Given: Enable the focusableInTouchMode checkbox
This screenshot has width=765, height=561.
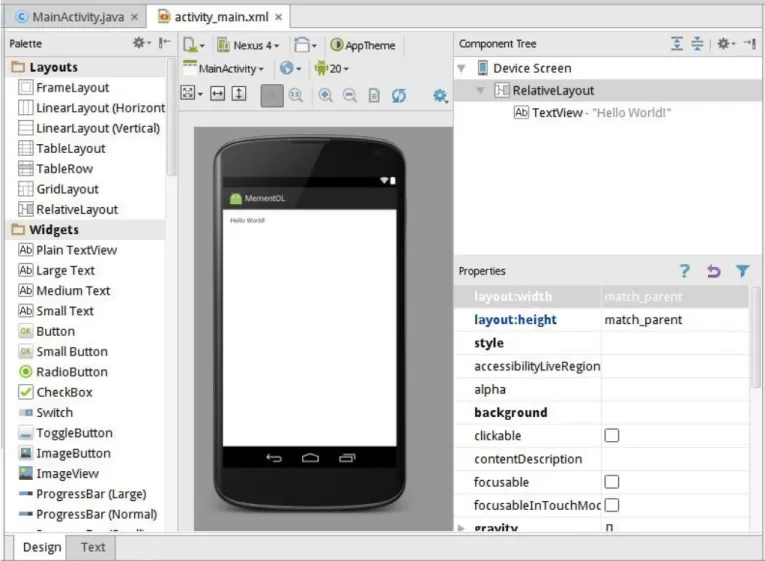Looking at the screenshot, I should (612, 505).
